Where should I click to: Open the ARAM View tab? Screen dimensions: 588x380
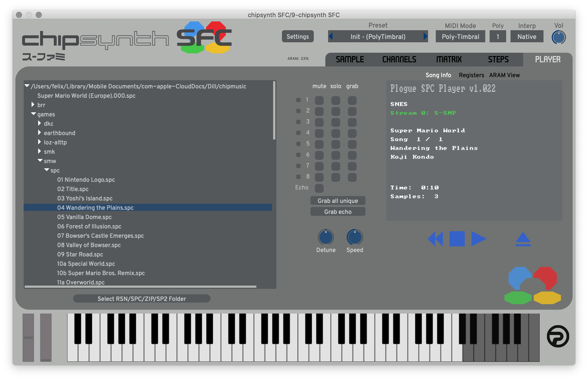[x=504, y=75]
